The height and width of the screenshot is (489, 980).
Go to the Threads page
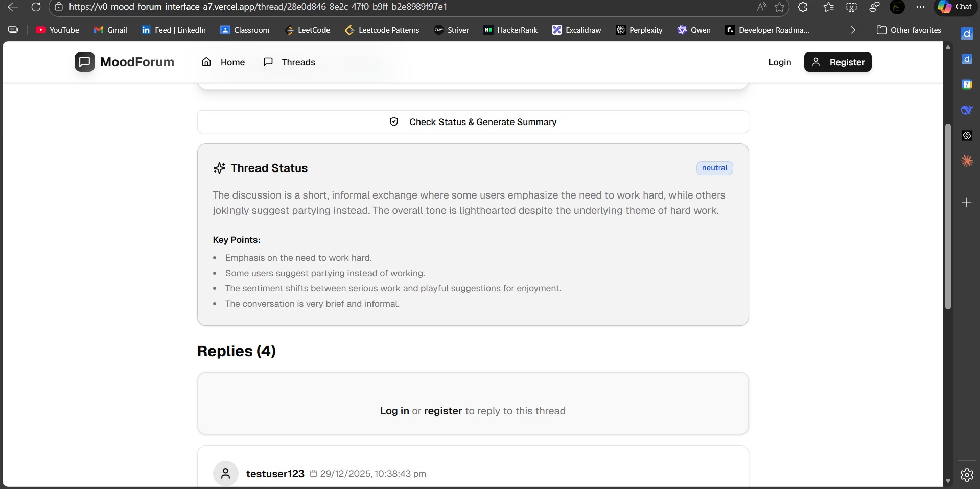tap(289, 62)
